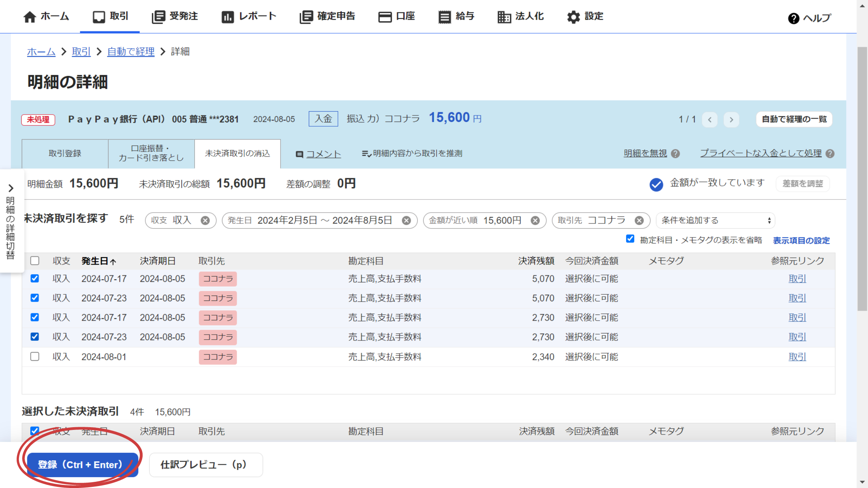Image resolution: width=868 pixels, height=488 pixels.
Task: Open the comment icon link
Action: [300, 154]
